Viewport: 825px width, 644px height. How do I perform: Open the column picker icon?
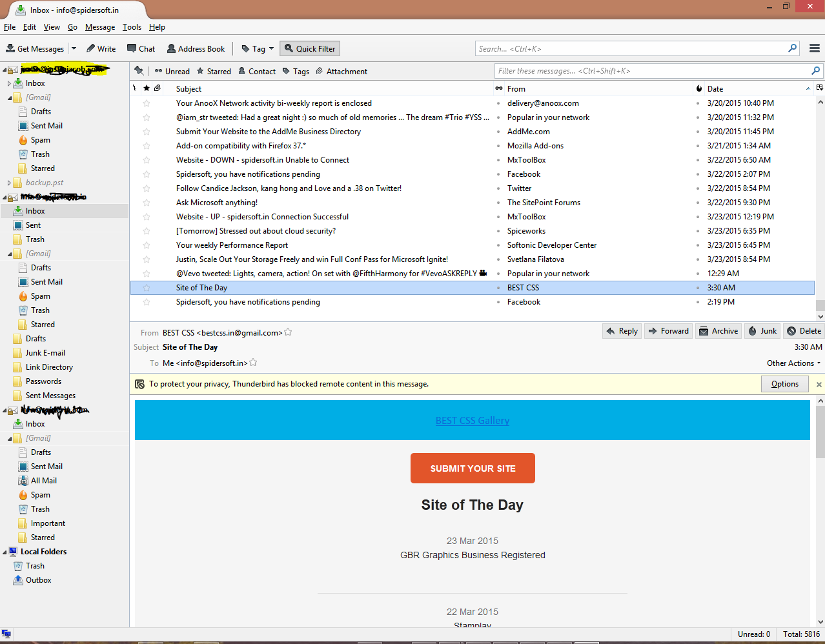click(820, 88)
